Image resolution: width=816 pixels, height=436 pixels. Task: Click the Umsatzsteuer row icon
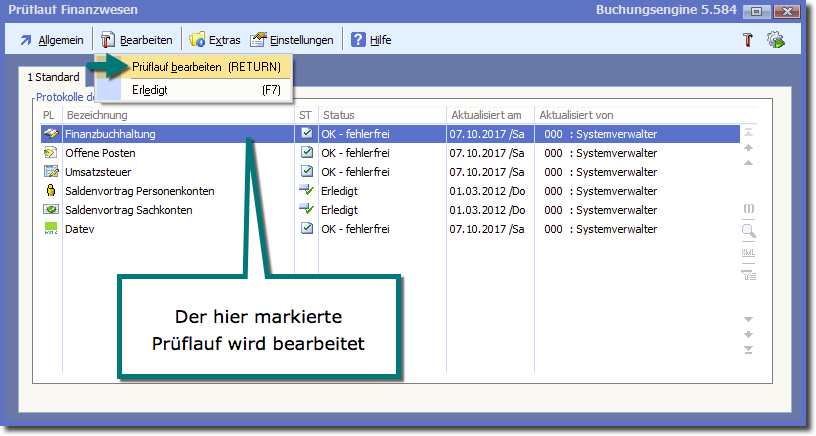coord(50,172)
